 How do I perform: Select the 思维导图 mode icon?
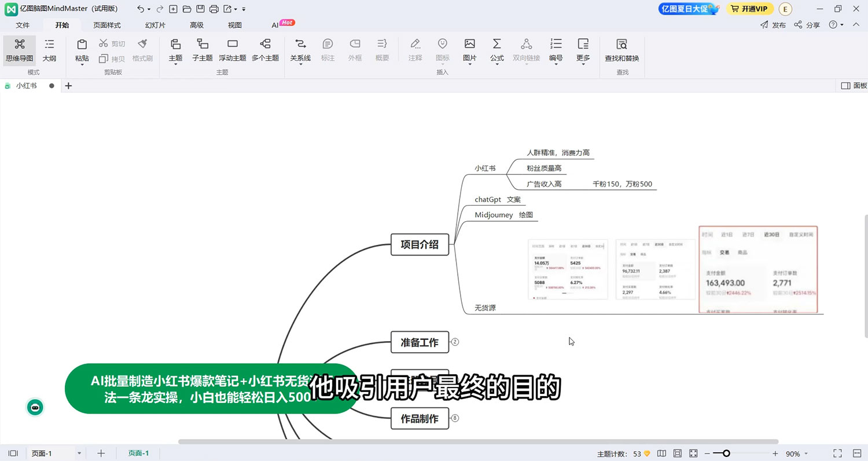tap(19, 49)
